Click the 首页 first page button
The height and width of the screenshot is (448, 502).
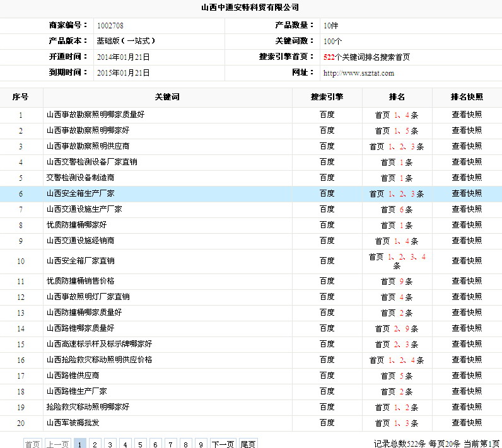coord(33,444)
